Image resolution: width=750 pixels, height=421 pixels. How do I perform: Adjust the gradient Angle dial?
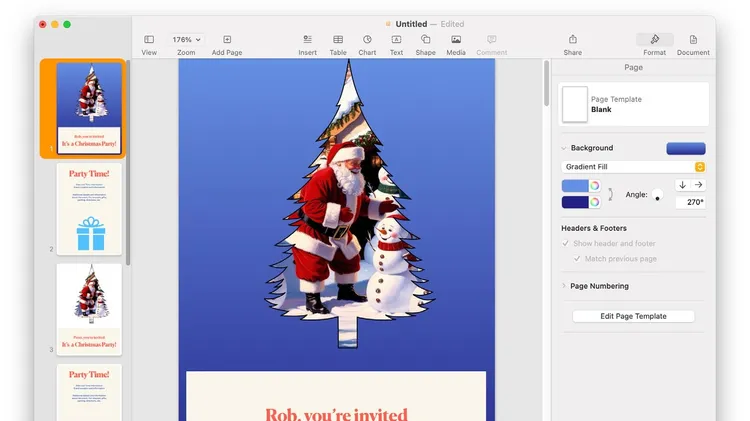[658, 195]
